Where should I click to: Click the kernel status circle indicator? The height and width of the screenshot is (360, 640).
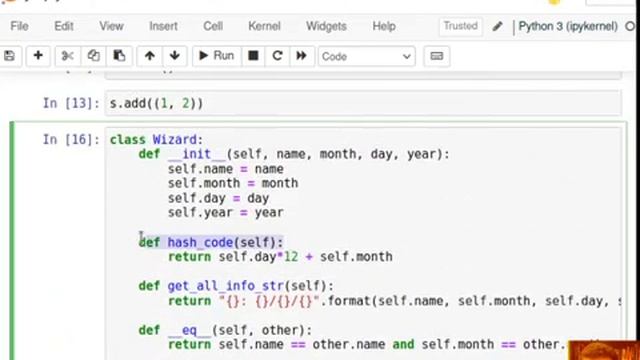(x=630, y=27)
